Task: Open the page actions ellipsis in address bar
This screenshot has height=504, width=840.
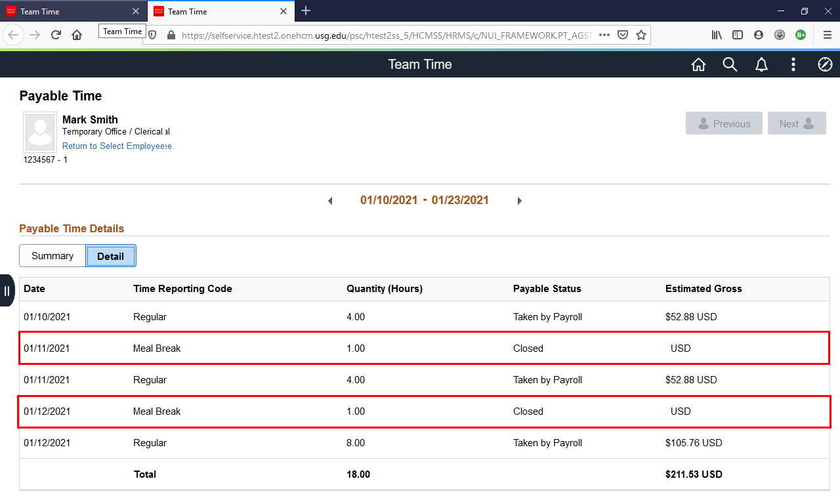Action: (x=604, y=35)
